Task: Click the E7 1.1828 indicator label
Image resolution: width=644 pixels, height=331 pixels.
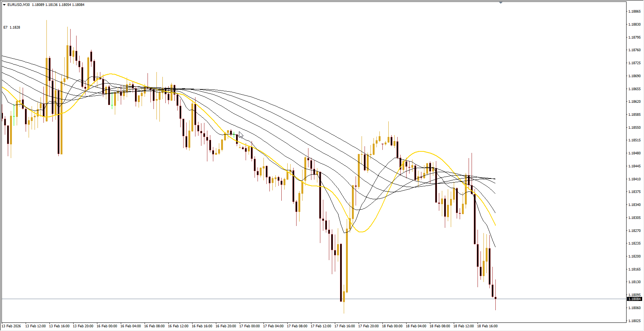Action: (x=12, y=27)
